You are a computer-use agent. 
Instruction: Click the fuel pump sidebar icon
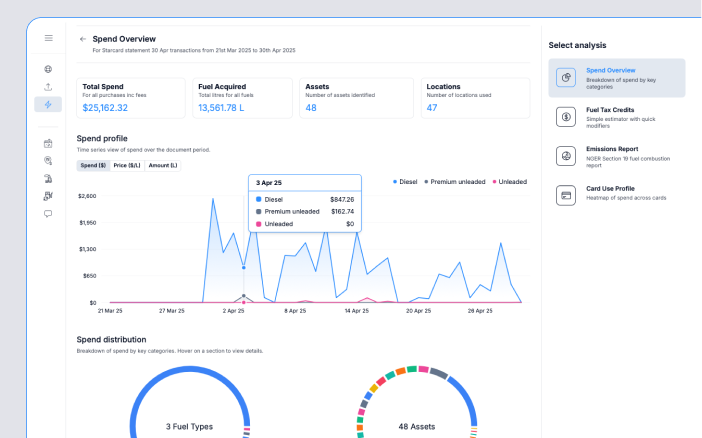48,179
